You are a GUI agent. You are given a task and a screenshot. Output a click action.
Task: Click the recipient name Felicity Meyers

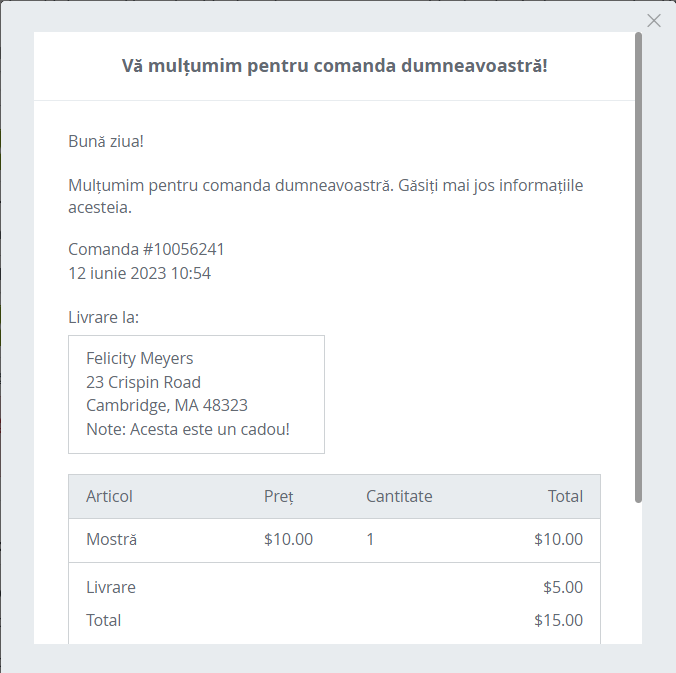(140, 358)
